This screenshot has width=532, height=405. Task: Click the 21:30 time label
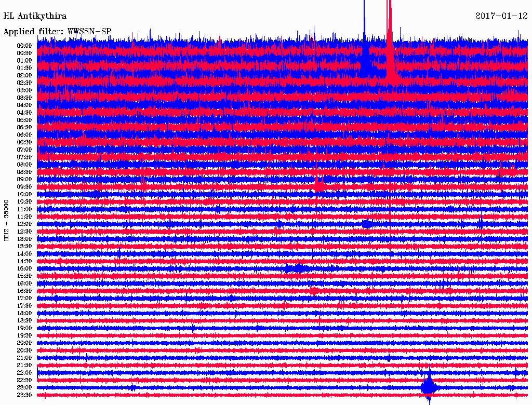[24, 366]
